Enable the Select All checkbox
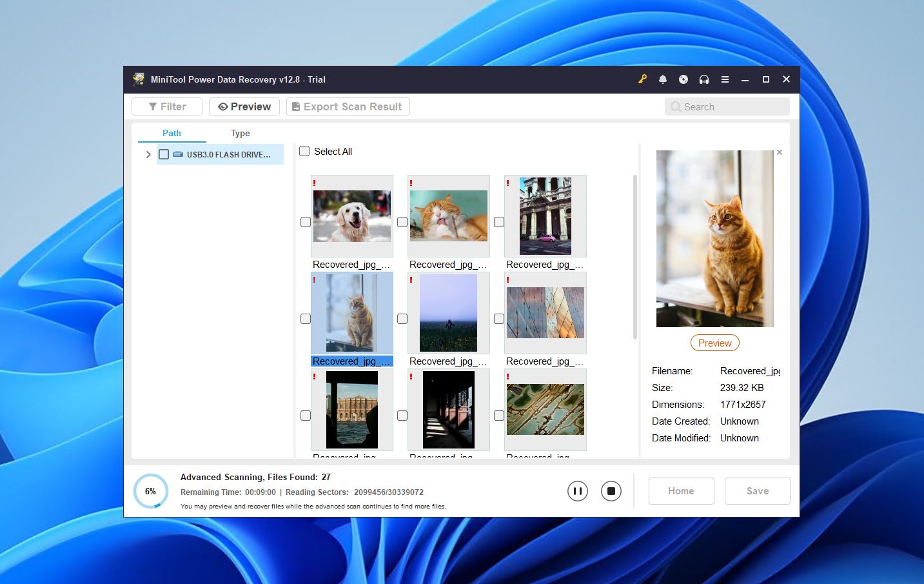This screenshot has height=584, width=924. (304, 150)
